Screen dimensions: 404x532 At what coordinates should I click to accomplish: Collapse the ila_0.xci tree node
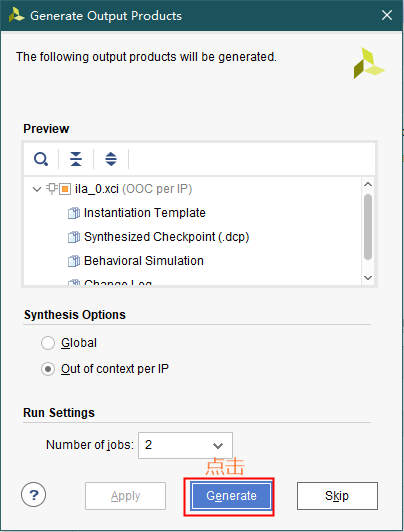pyautogui.click(x=37, y=189)
